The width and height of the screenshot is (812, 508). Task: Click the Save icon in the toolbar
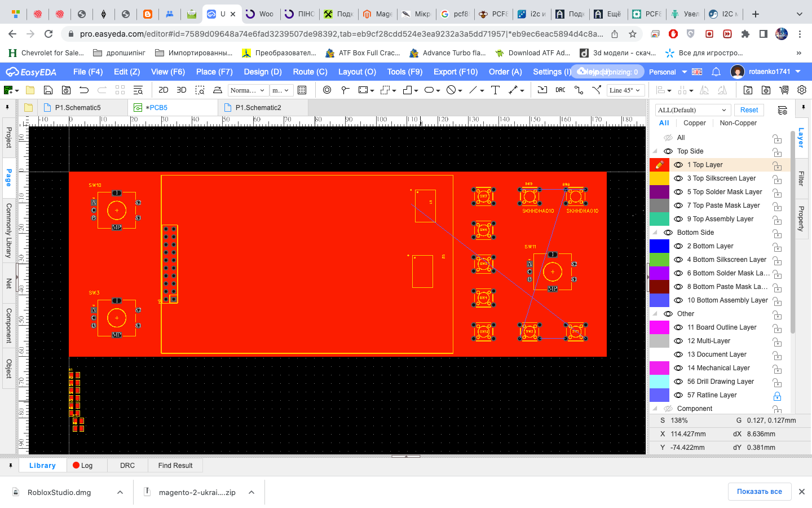pyautogui.click(x=48, y=90)
